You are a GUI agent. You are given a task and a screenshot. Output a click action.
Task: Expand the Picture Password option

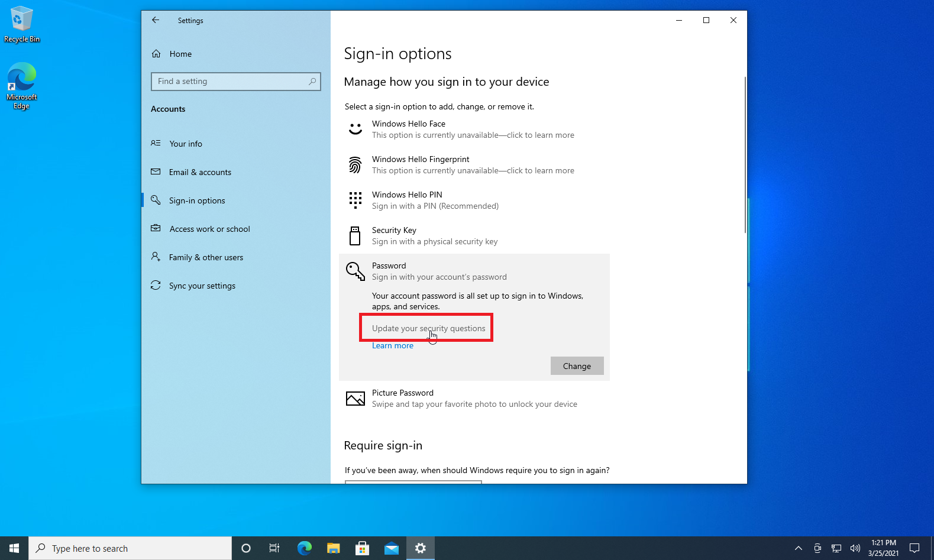pos(474,399)
